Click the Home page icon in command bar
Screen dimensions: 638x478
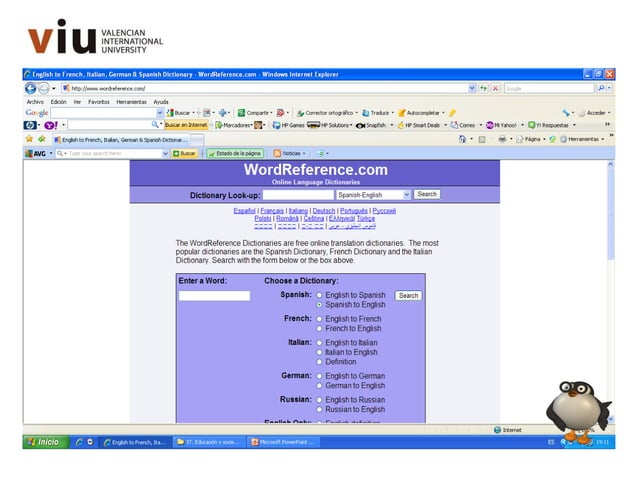click(x=462, y=139)
